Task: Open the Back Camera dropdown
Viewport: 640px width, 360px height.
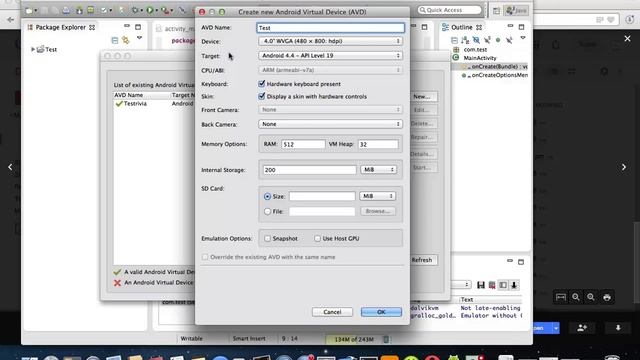Action: (330, 124)
